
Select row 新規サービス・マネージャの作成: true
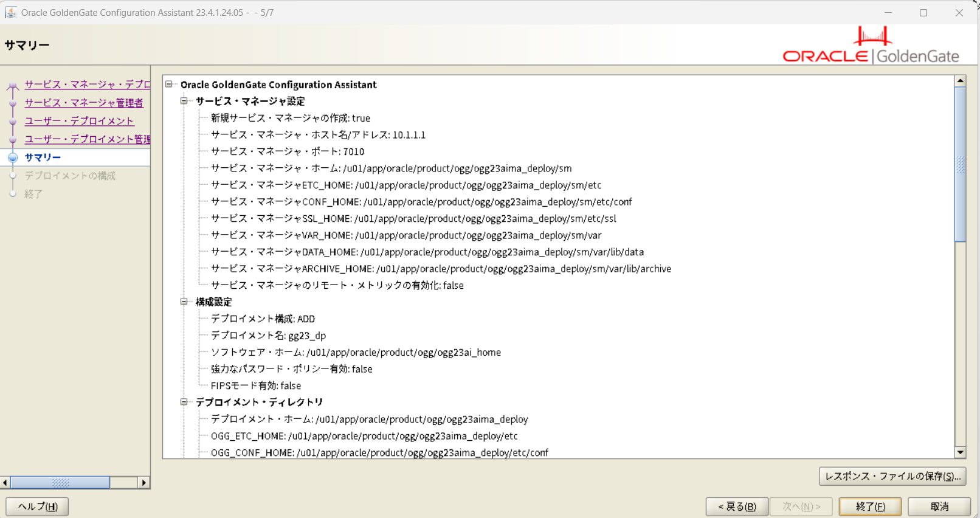coord(291,118)
